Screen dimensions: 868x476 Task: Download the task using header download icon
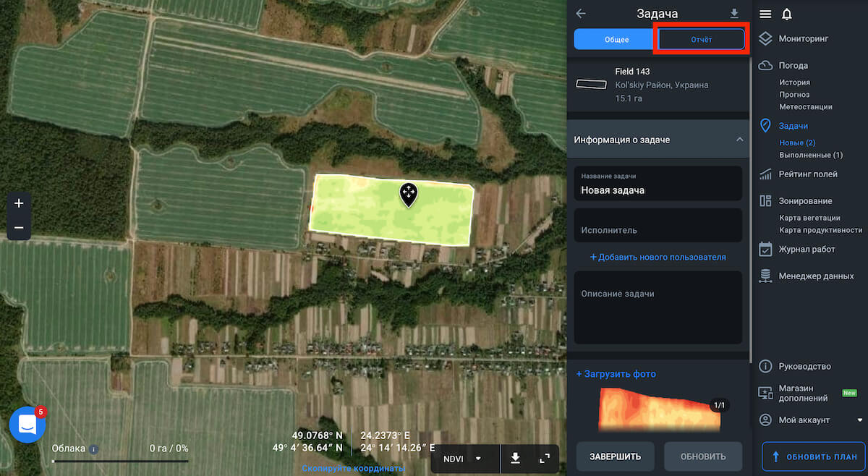pos(735,14)
